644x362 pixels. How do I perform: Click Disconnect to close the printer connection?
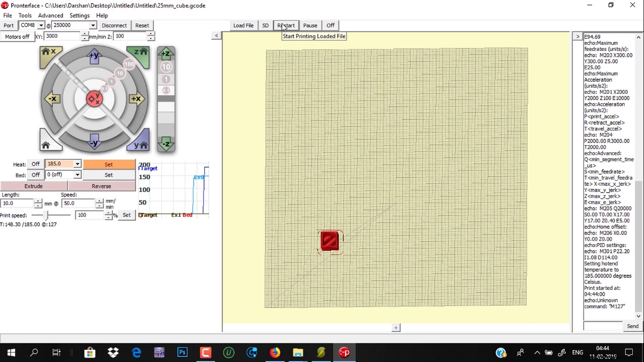coord(114,25)
